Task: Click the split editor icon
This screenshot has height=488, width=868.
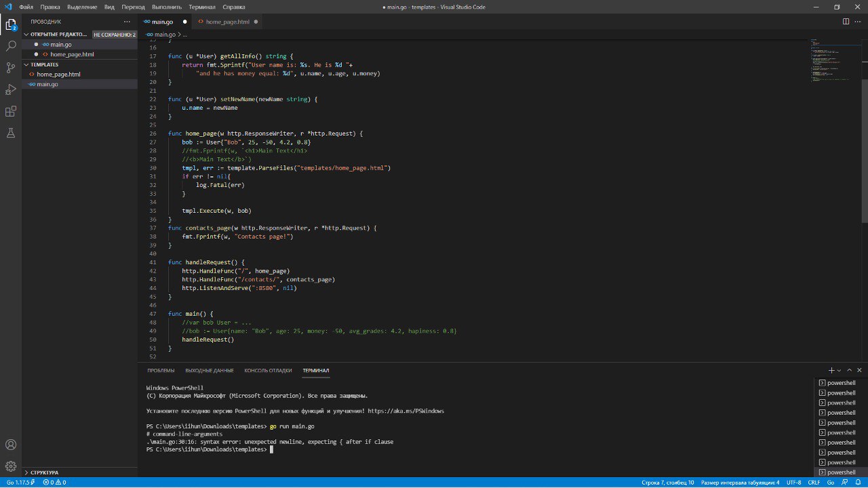Action: click(846, 22)
